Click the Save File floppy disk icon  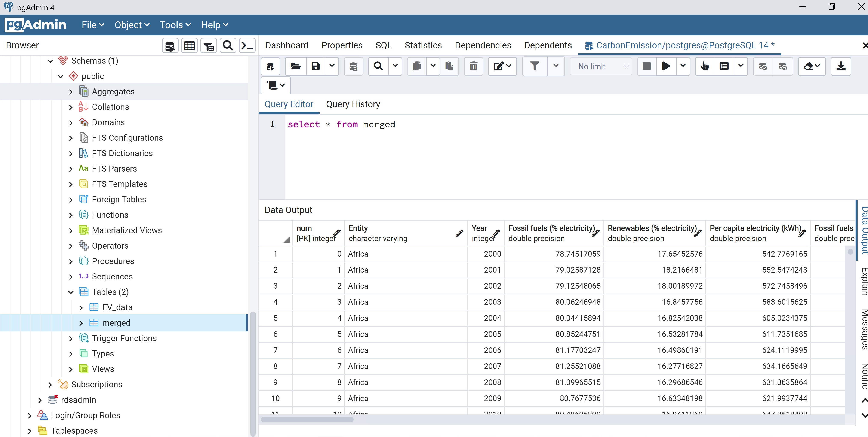click(315, 66)
